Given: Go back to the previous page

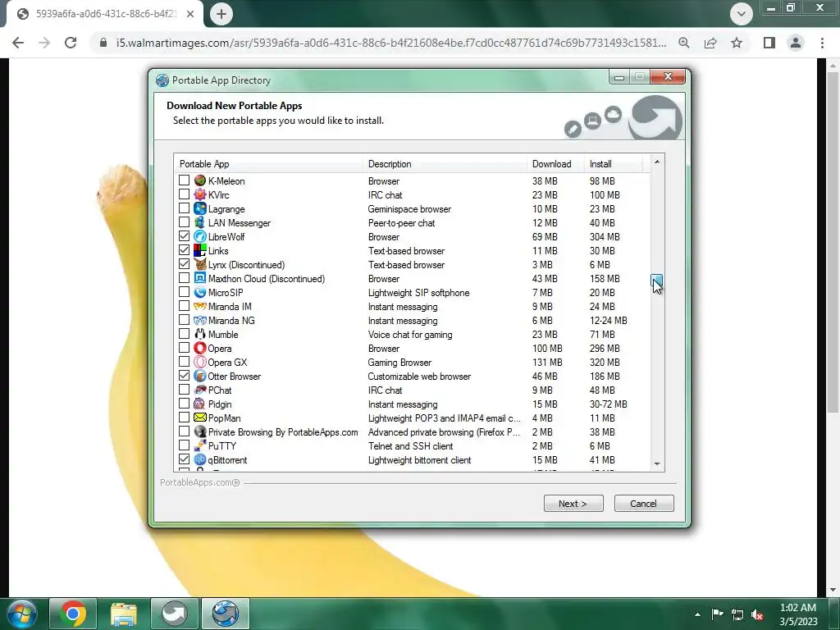Looking at the screenshot, I should tap(18, 43).
